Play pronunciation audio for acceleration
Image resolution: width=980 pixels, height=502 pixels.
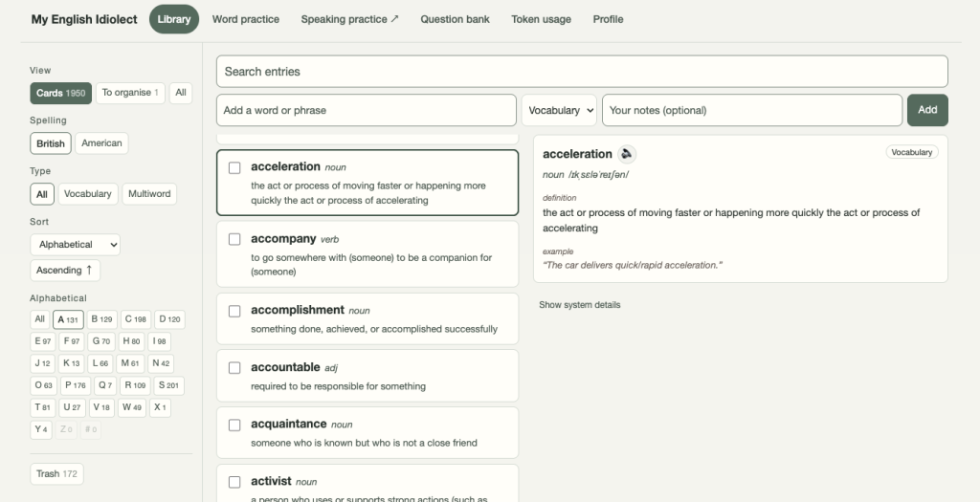pos(626,154)
